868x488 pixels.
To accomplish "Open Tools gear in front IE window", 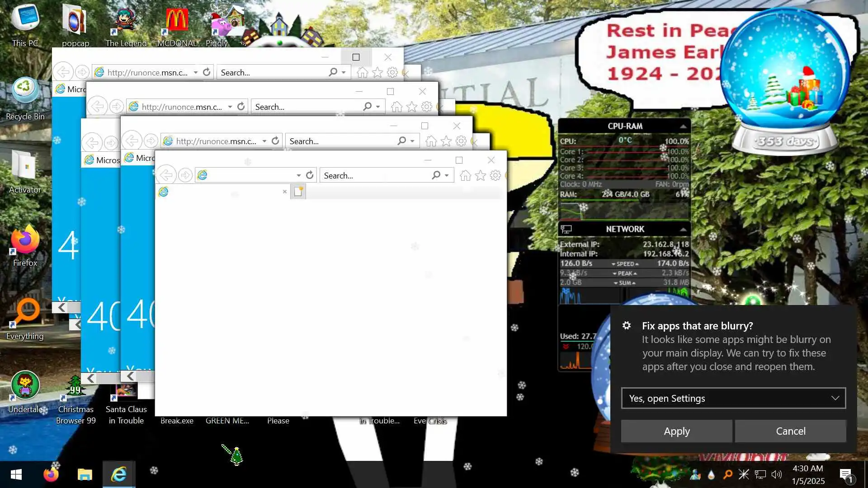I will coord(495,175).
